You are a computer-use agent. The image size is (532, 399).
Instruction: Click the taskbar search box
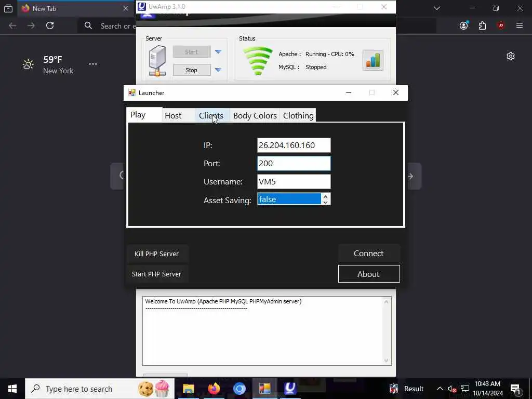tap(100, 389)
